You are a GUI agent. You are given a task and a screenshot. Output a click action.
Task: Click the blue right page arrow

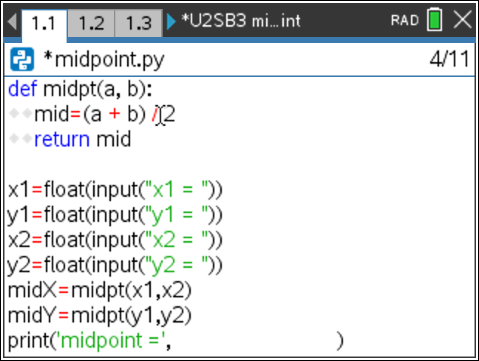171,22
